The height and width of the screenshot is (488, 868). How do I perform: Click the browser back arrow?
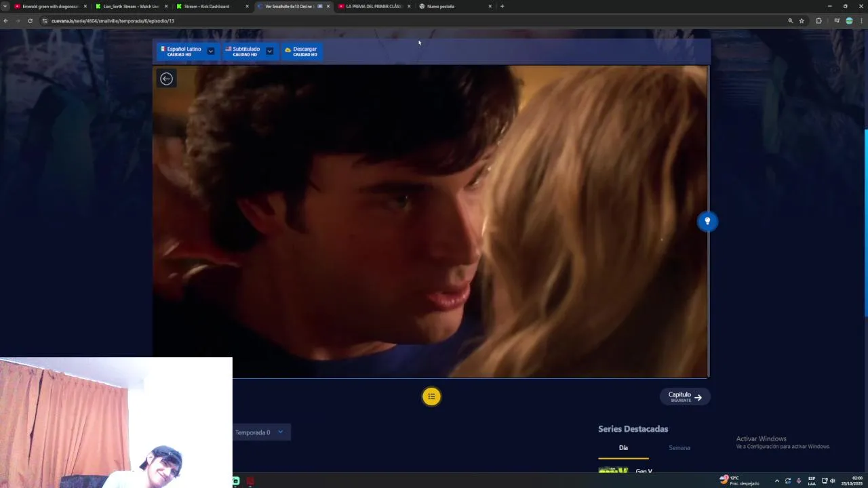click(x=5, y=21)
